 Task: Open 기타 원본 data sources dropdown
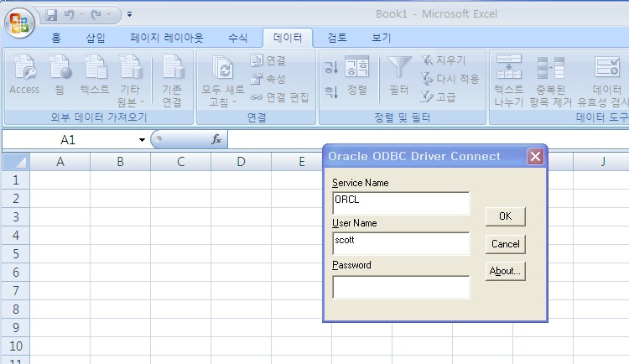pyautogui.click(x=130, y=81)
